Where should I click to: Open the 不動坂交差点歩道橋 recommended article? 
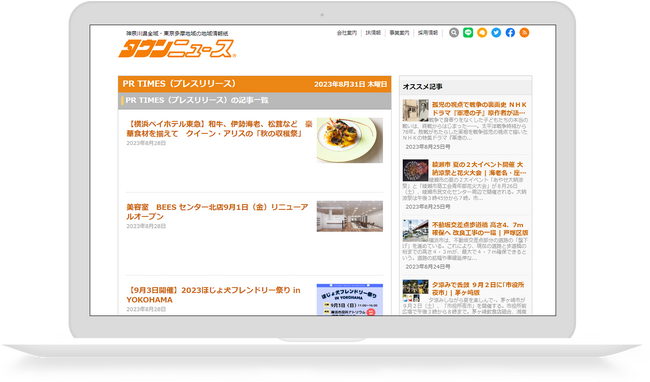(x=480, y=229)
